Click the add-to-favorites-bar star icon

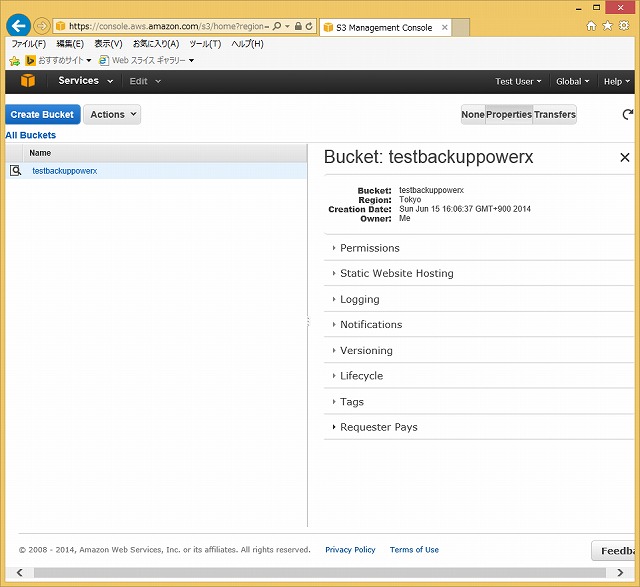tap(15, 61)
